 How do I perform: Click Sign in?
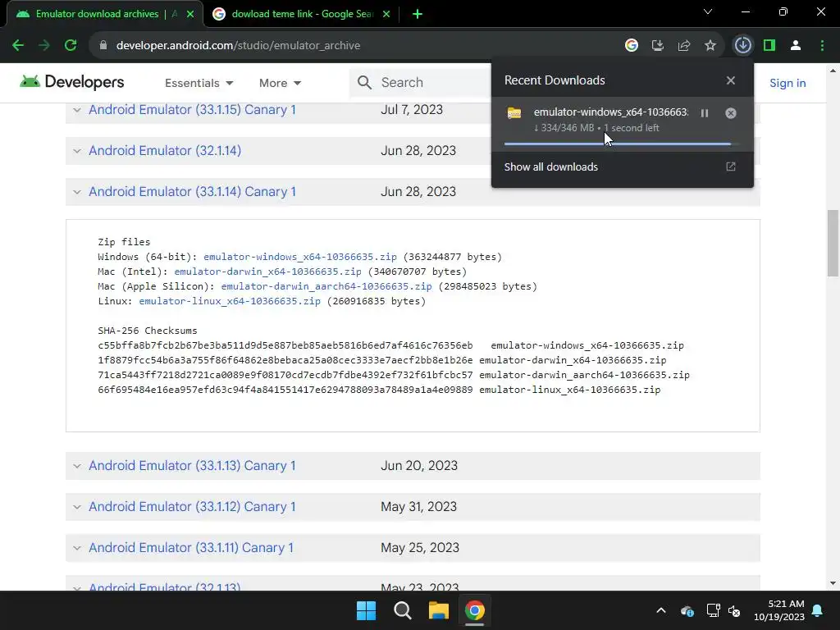(x=787, y=83)
